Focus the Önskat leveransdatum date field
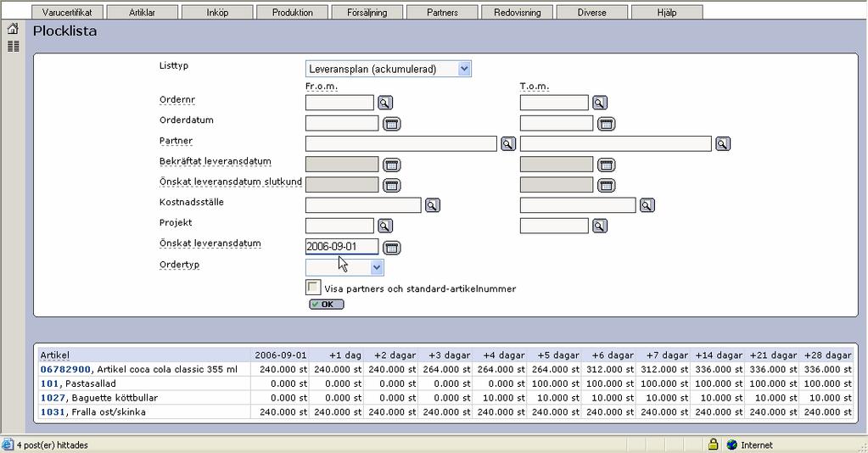 point(342,247)
